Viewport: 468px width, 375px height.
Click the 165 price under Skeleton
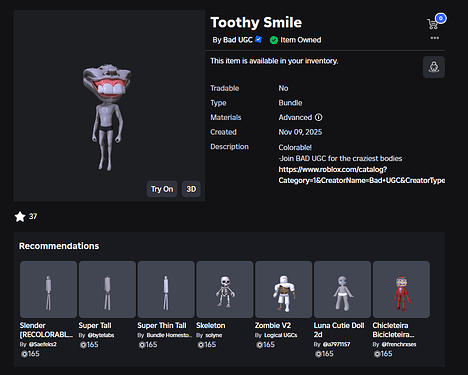click(207, 345)
